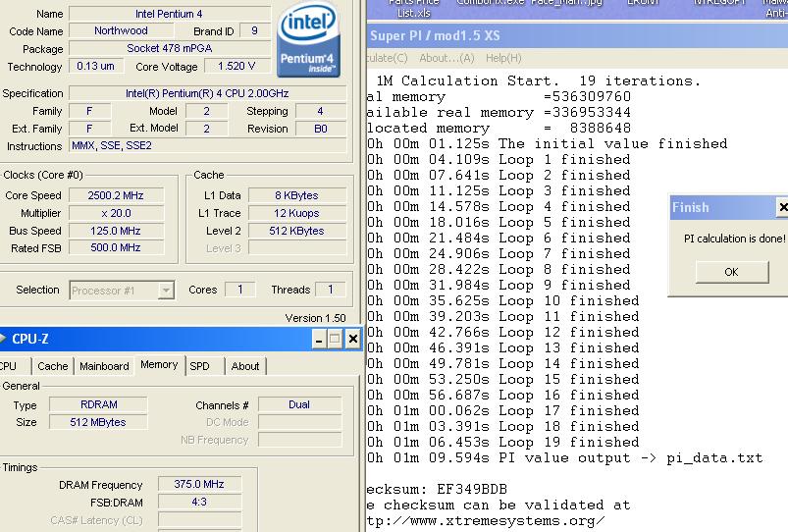Click the Technology value 0.13 um
This screenshot has height=532, width=788.
click(95, 66)
